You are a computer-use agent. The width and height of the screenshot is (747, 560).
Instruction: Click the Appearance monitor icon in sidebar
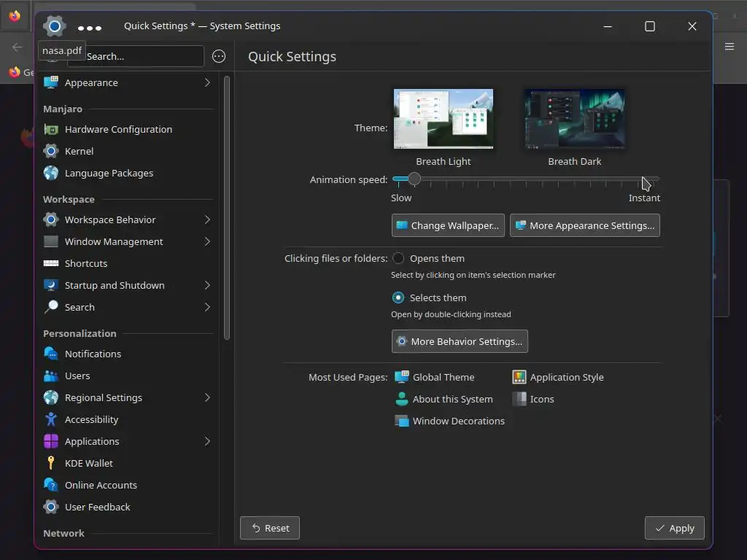(51, 82)
